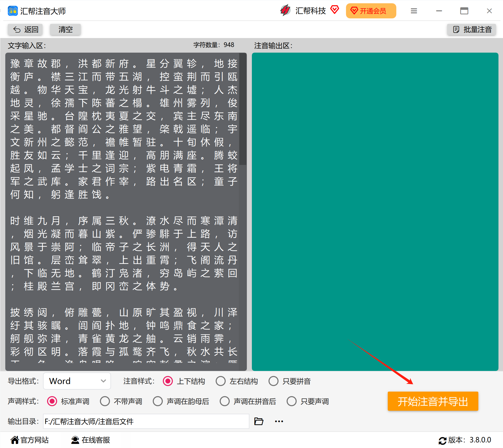Click the 汇帮科技 lightning logo icon

pyautogui.click(x=285, y=11)
